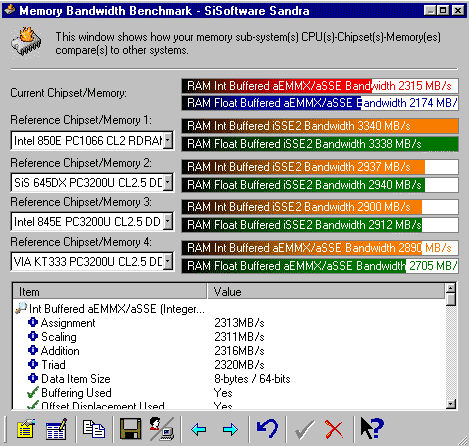469x446 pixels.
Task: Go back with the left arrow
Action: coord(199,429)
